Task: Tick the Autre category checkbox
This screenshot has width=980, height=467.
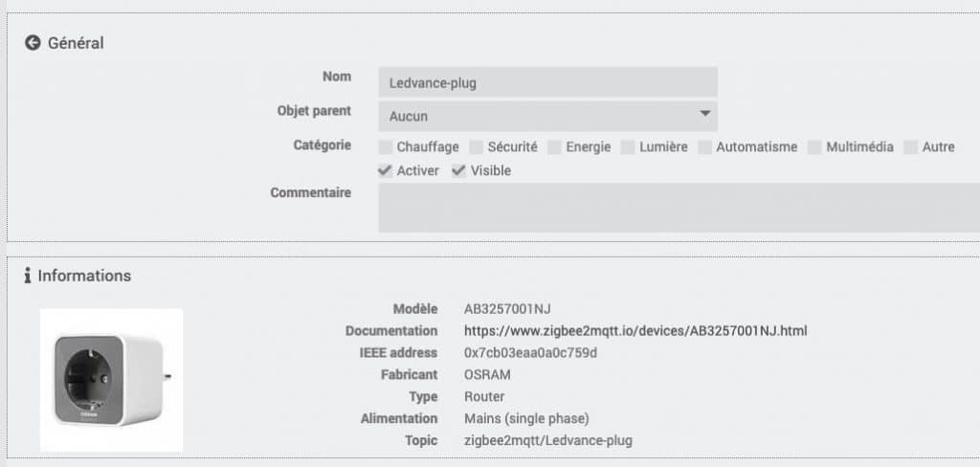Action: coord(911,147)
